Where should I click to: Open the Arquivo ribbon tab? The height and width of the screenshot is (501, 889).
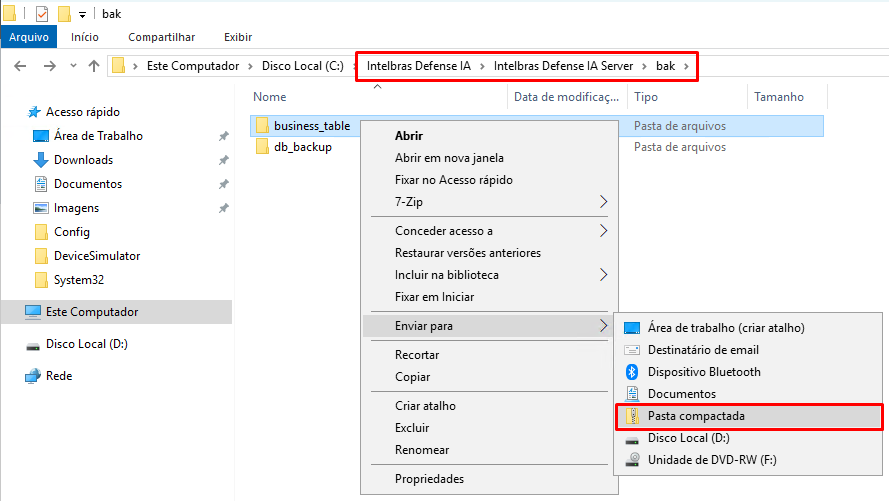pos(29,37)
